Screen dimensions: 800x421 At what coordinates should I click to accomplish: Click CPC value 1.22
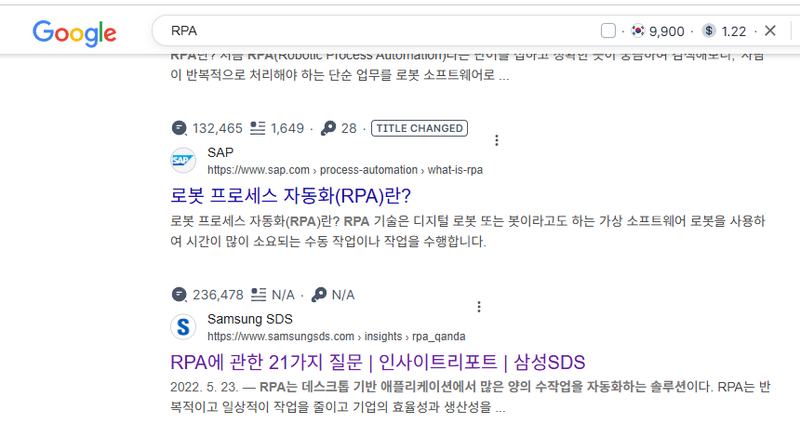[x=734, y=32]
